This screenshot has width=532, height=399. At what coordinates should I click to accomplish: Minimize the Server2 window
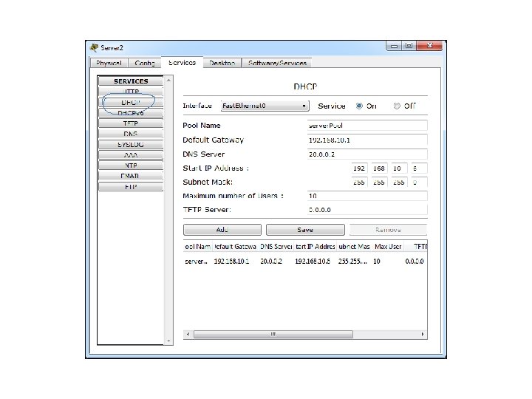coord(394,46)
